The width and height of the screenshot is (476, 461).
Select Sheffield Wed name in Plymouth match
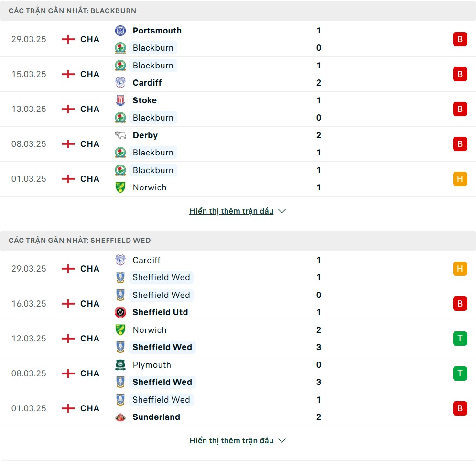coord(162,383)
